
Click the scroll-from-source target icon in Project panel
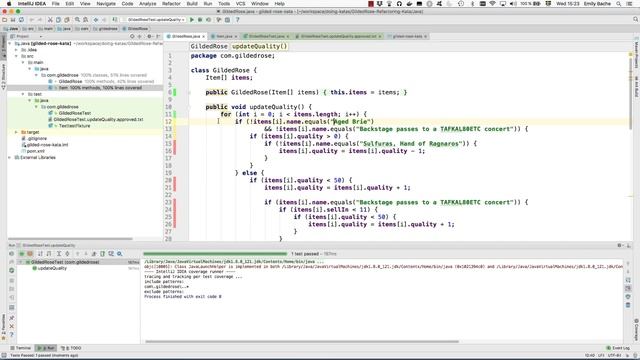132,36
